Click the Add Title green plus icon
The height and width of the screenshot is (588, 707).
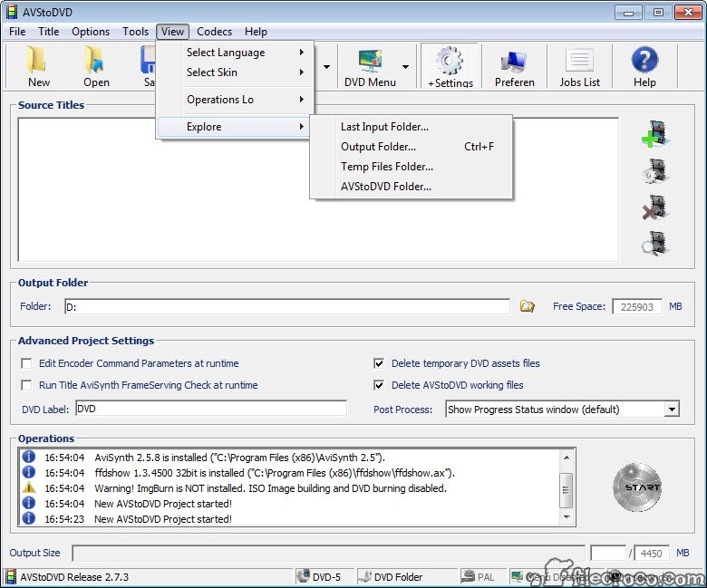[655, 134]
